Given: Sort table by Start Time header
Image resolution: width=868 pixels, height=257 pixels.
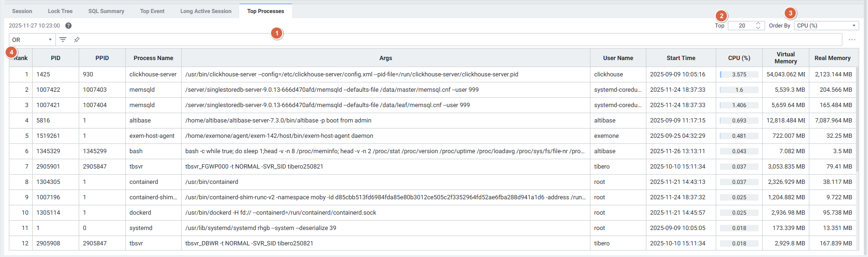Looking at the screenshot, I should click(681, 58).
